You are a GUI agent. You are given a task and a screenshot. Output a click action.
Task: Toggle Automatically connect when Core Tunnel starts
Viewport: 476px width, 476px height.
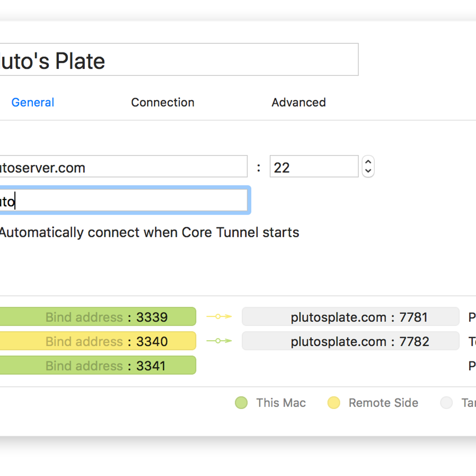(x=150, y=232)
